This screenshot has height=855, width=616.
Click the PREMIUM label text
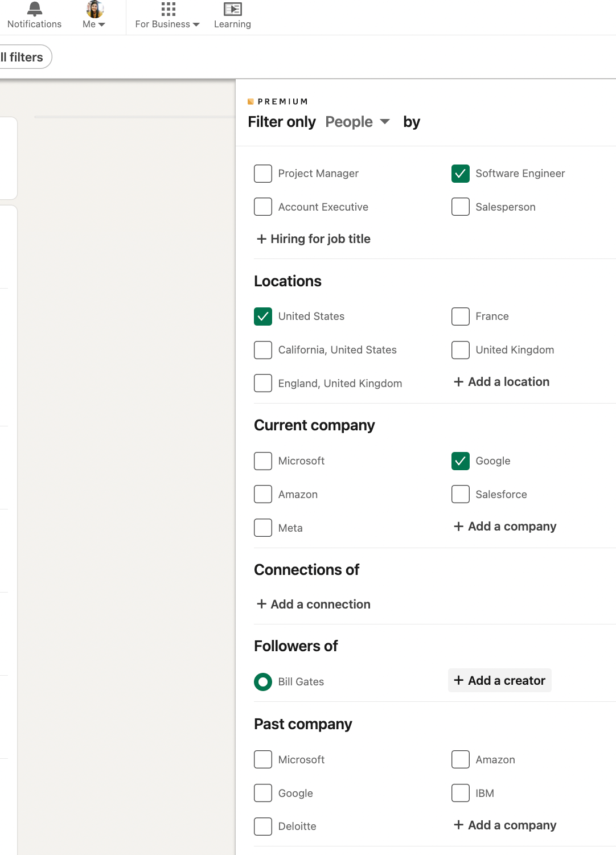click(x=282, y=101)
